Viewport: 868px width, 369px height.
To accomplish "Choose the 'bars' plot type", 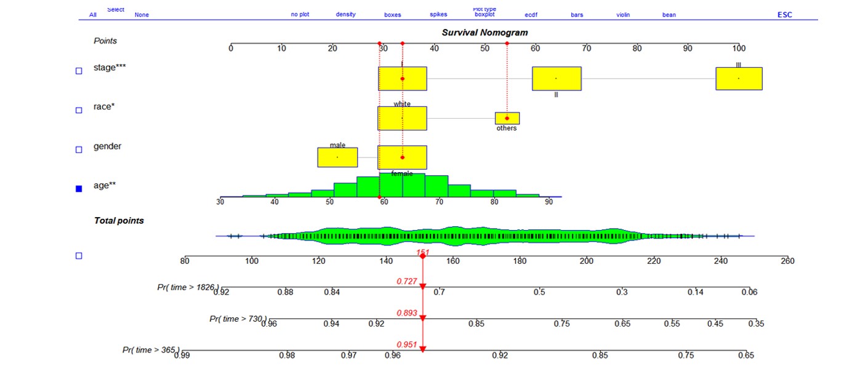I will 577,15.
